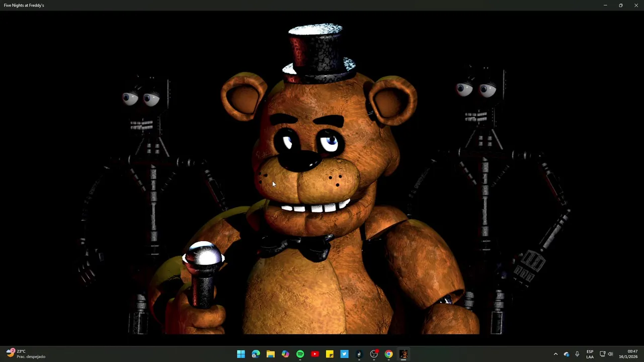
Task: Open the OneDrive tray icon
Action: (567, 354)
